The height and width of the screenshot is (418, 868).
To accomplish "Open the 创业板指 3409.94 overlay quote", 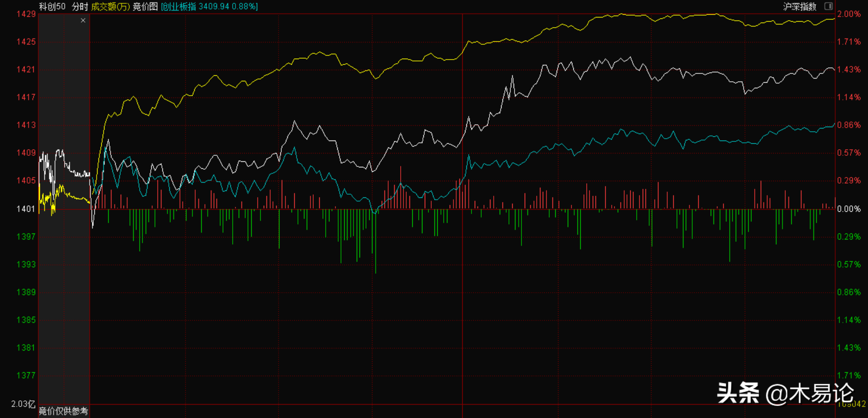I will click(x=210, y=6).
